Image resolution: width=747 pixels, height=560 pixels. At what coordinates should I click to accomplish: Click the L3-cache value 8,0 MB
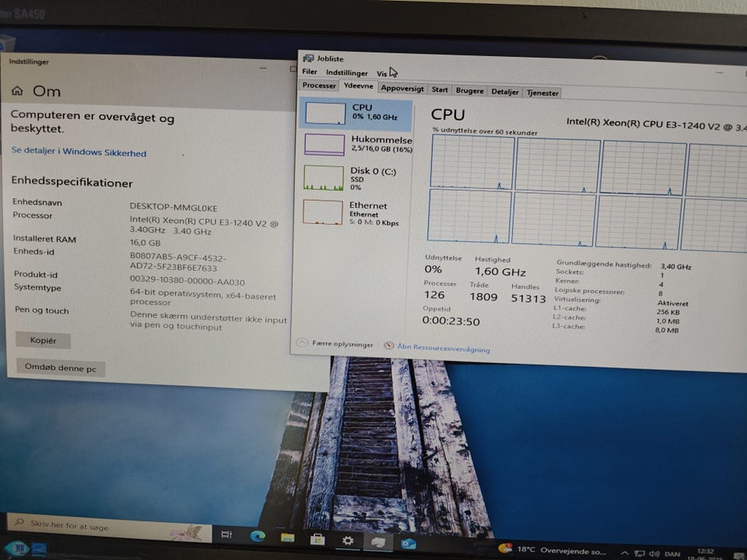click(667, 330)
